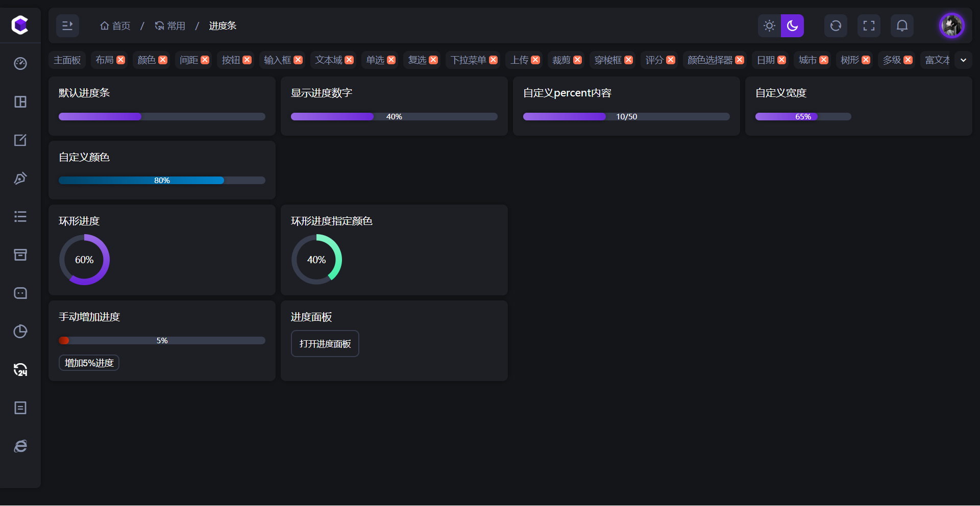980x506 pixels.
Task: Close the 多级 tab
Action: click(908, 60)
